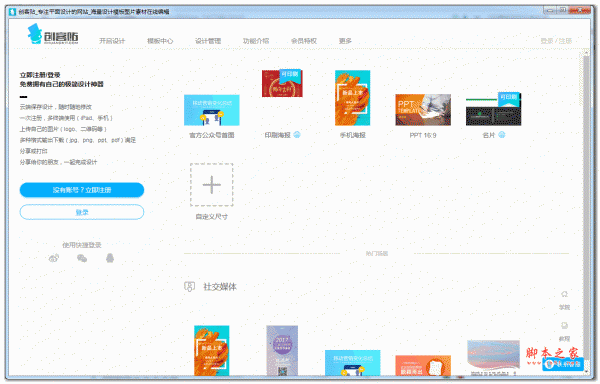
Task: Minimize the 创客贴 window
Action: pos(550,10)
